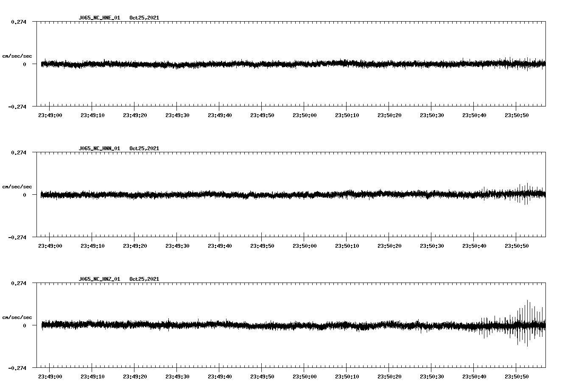Click 23:49:10 time label under HNN plot
576x392 pixels.
pos(92,246)
